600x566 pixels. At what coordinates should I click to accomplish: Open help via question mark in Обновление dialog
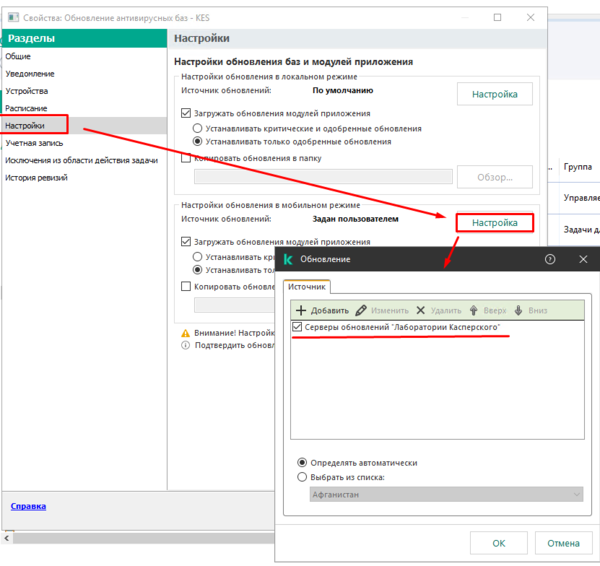[x=550, y=259]
